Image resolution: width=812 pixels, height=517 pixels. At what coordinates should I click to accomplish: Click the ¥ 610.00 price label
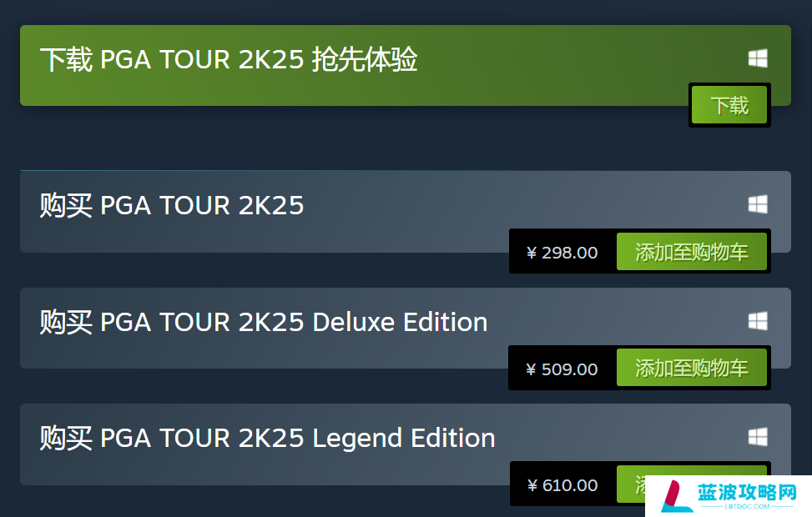tap(562, 485)
